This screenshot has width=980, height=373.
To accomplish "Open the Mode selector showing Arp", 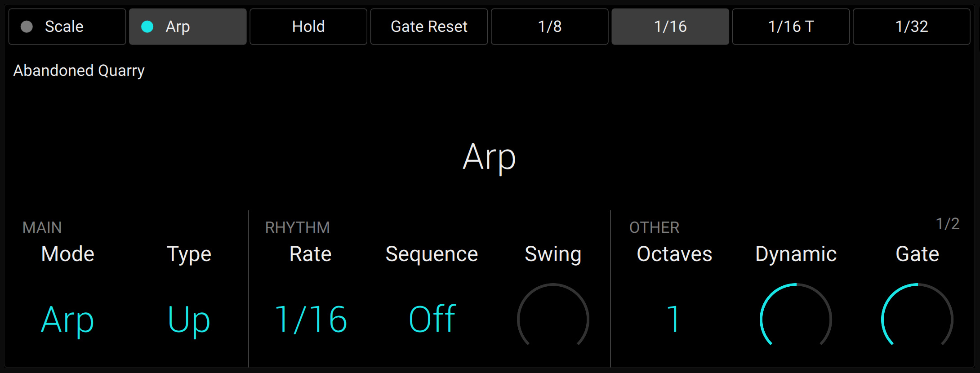I will (x=67, y=319).
